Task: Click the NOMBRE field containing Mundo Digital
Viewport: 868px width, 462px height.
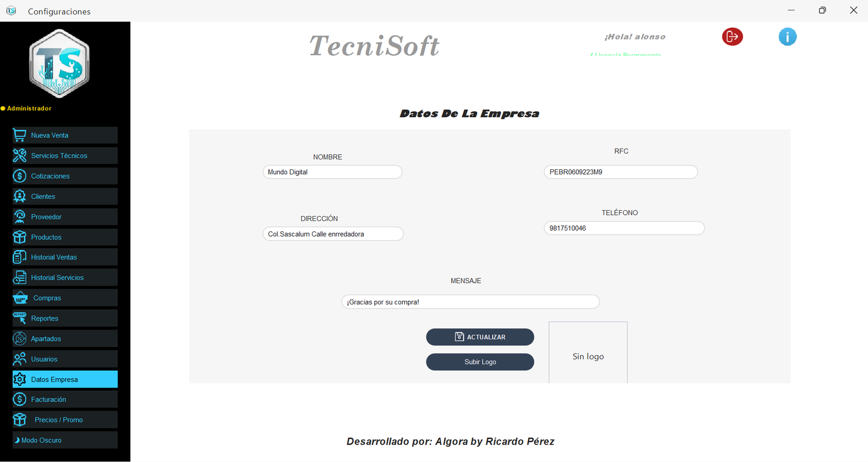Action: (x=333, y=172)
